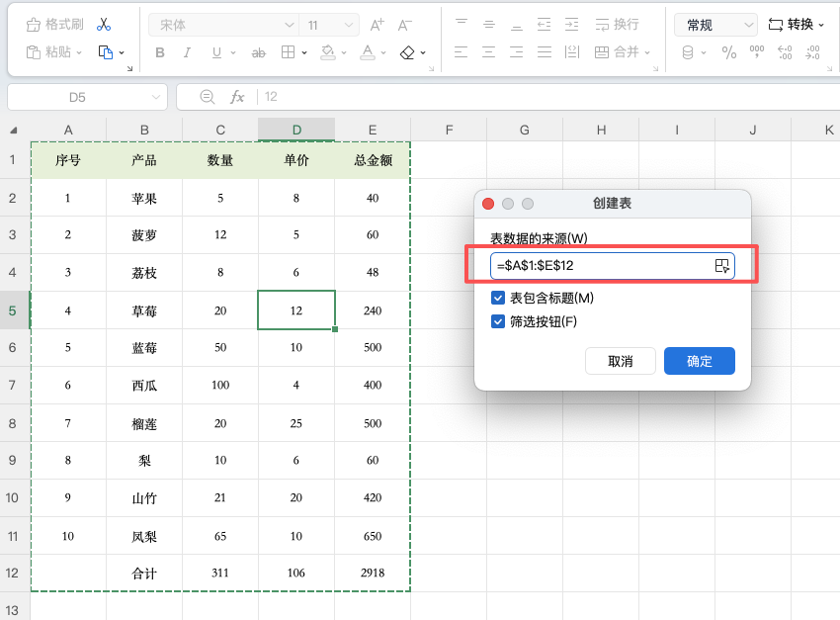Click the distributed text alignment icon

pos(571,52)
